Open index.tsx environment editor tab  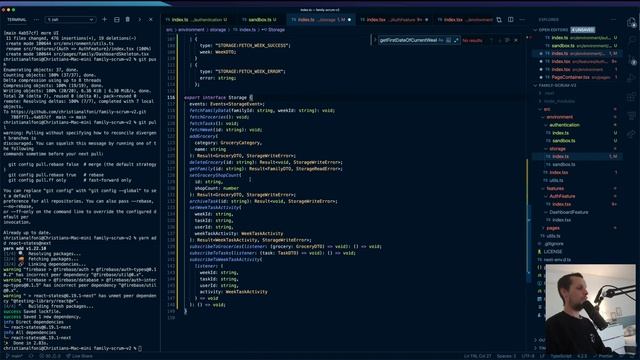(x=465, y=20)
